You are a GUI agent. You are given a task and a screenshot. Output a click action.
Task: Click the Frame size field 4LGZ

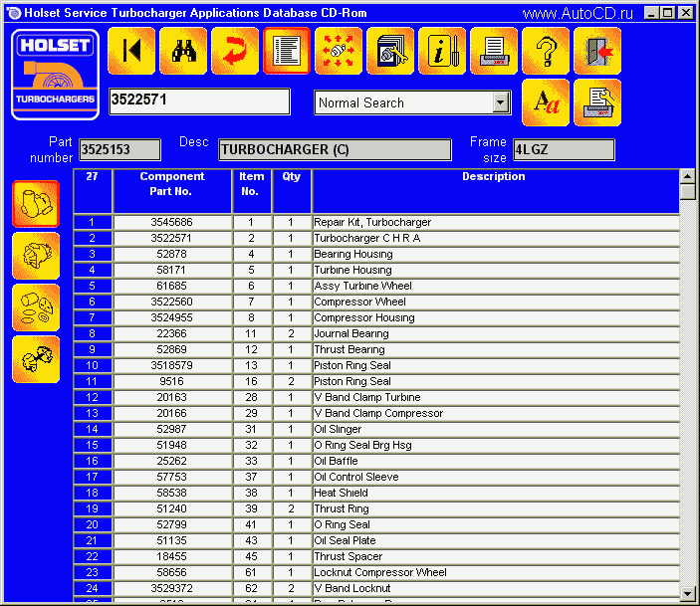pyautogui.click(x=564, y=149)
